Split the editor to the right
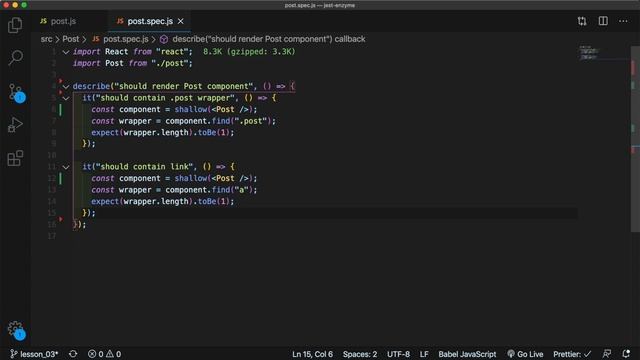 pos(603,21)
